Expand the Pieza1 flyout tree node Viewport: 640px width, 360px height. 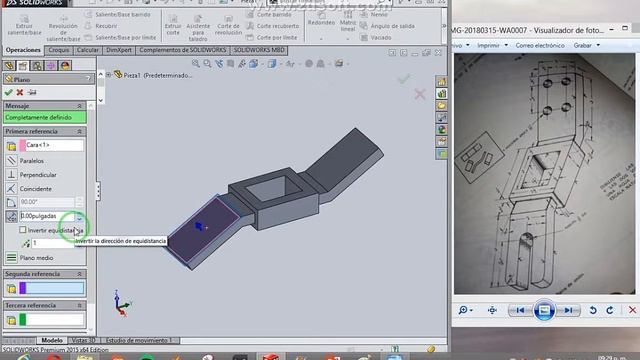coord(109,75)
